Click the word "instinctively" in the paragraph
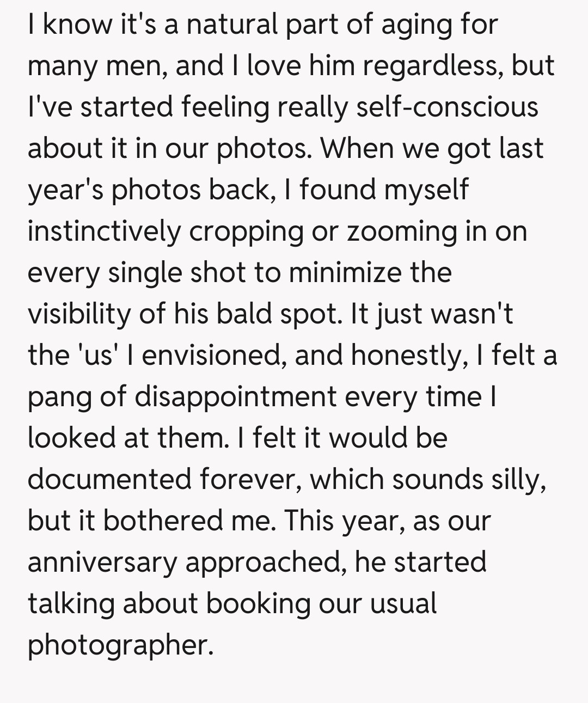Viewport: 588px width, 703px height. [x=103, y=231]
